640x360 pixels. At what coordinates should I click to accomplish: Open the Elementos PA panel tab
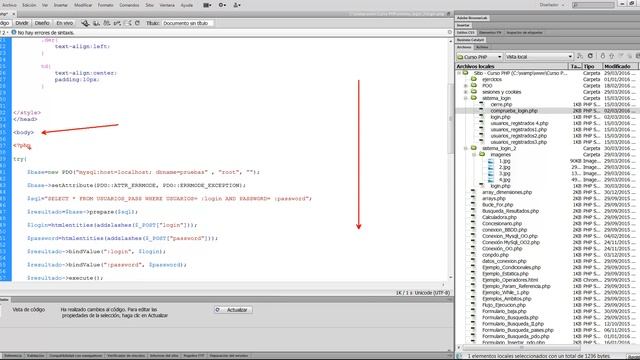coord(490,33)
